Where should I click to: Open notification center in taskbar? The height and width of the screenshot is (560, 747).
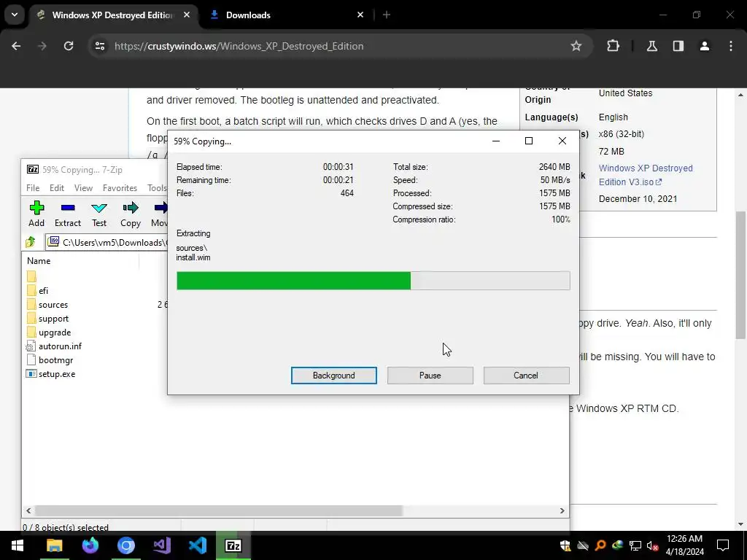pyautogui.click(x=723, y=545)
